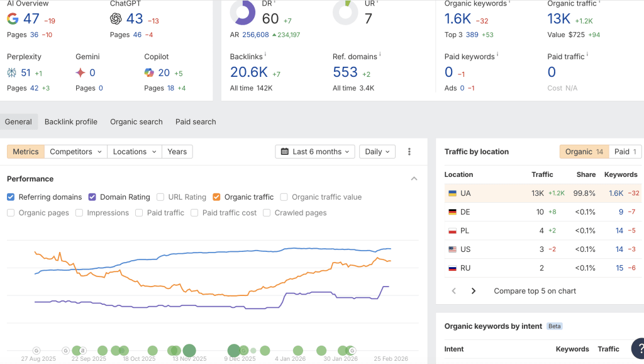Switch to the Backlink profile tab
The height and width of the screenshot is (364, 644).
[71, 122]
